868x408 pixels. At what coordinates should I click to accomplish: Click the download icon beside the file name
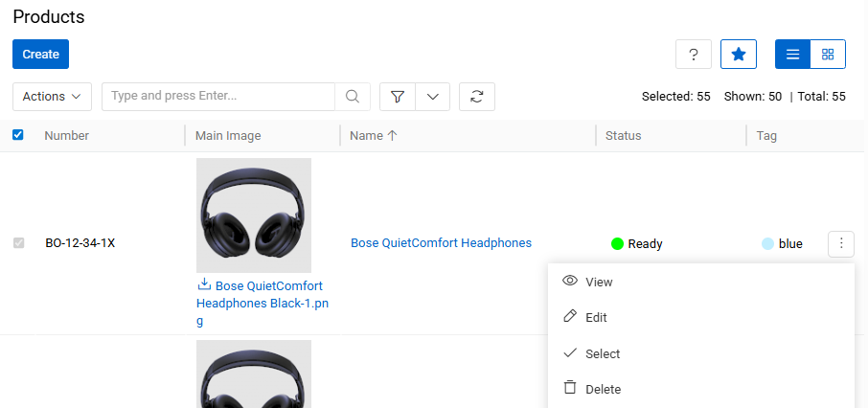pos(204,284)
